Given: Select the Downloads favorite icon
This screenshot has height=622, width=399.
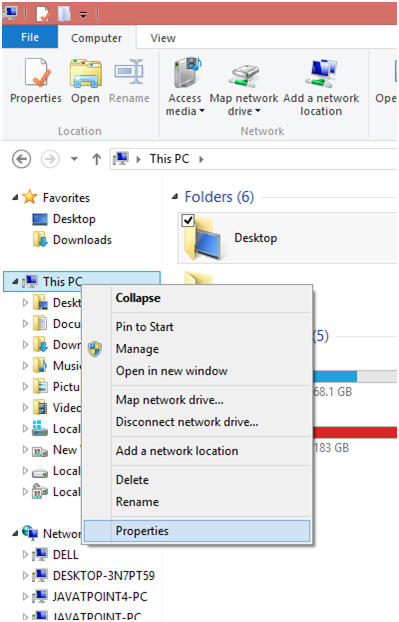Looking at the screenshot, I should click(x=40, y=240).
